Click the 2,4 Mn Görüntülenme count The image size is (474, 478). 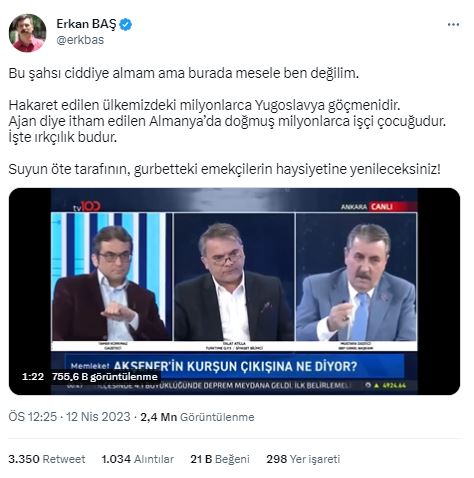197,417
